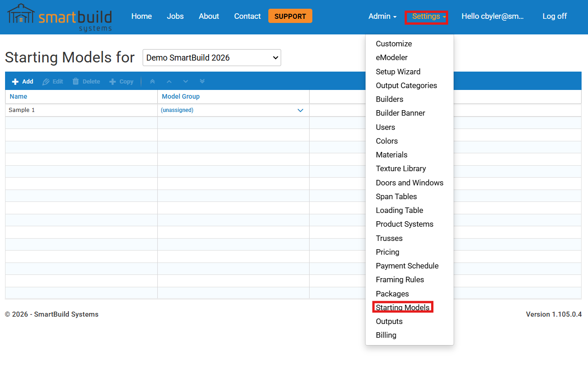588x391 pixels.
Task: Open Users menu item
Action: click(385, 127)
